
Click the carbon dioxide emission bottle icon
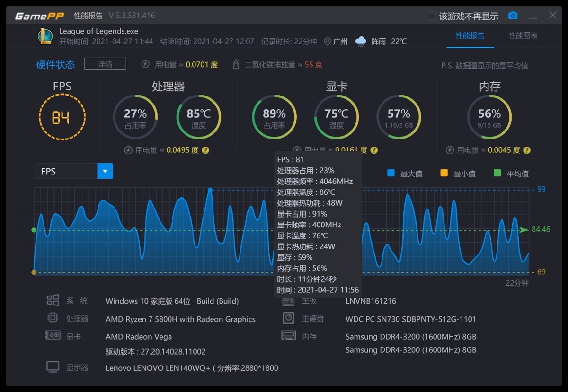click(x=236, y=64)
